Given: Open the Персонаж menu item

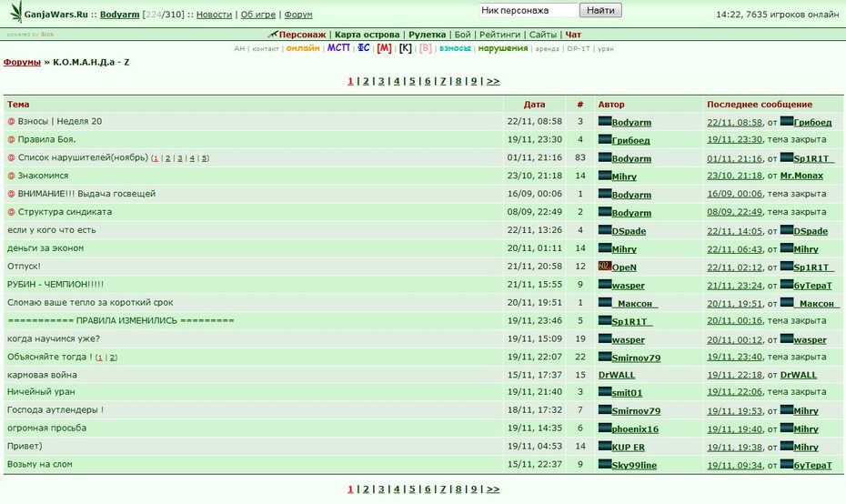Looking at the screenshot, I should [302, 35].
